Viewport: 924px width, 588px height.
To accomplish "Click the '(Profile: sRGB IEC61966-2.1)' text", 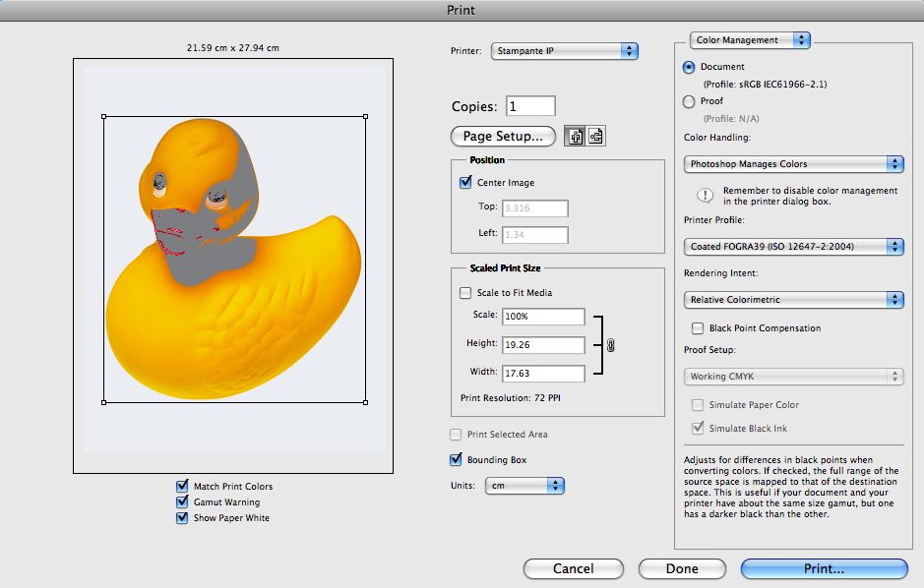I will click(765, 85).
